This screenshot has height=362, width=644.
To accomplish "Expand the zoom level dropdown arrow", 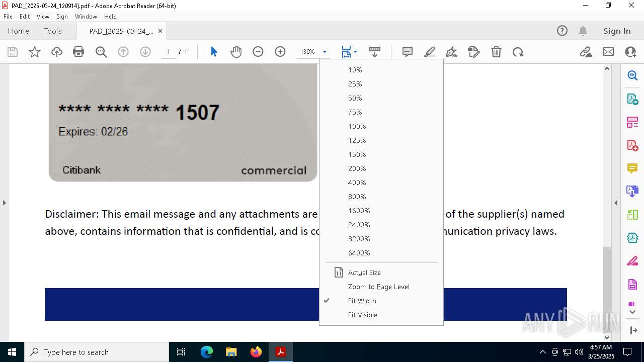I will (x=325, y=52).
